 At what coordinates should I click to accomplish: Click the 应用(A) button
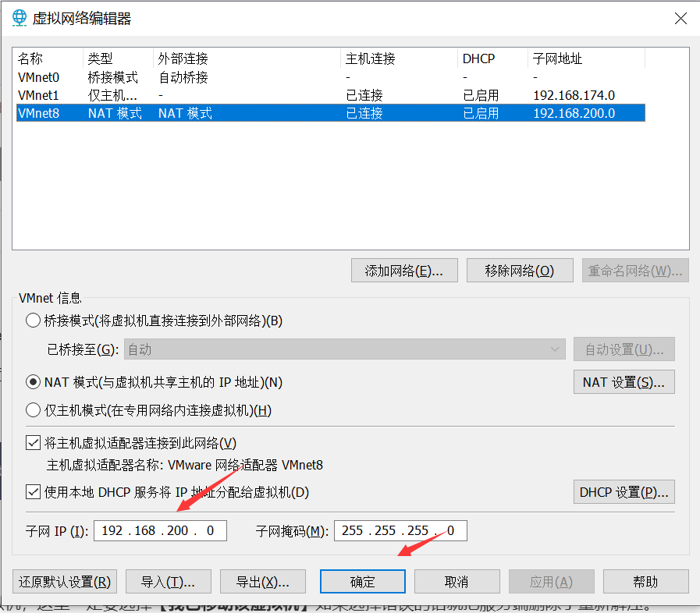[552, 582]
